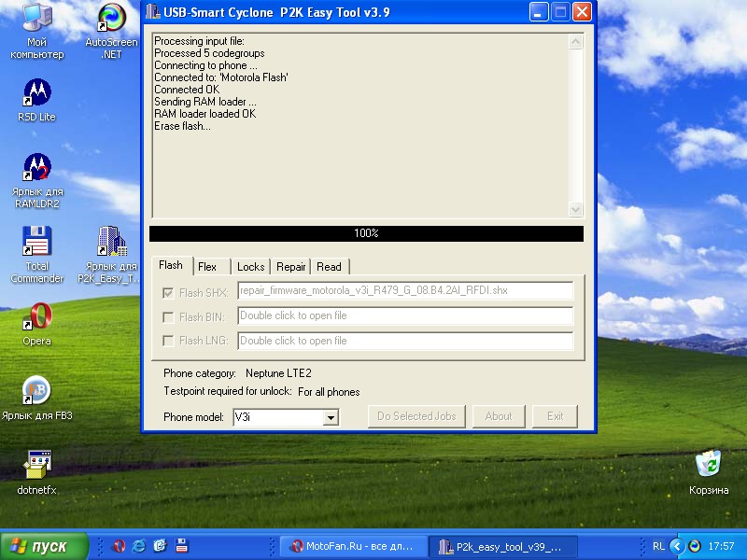This screenshot has height=560, width=747.
Task: Click the 'Erase flash...' log line
Action: [182, 126]
